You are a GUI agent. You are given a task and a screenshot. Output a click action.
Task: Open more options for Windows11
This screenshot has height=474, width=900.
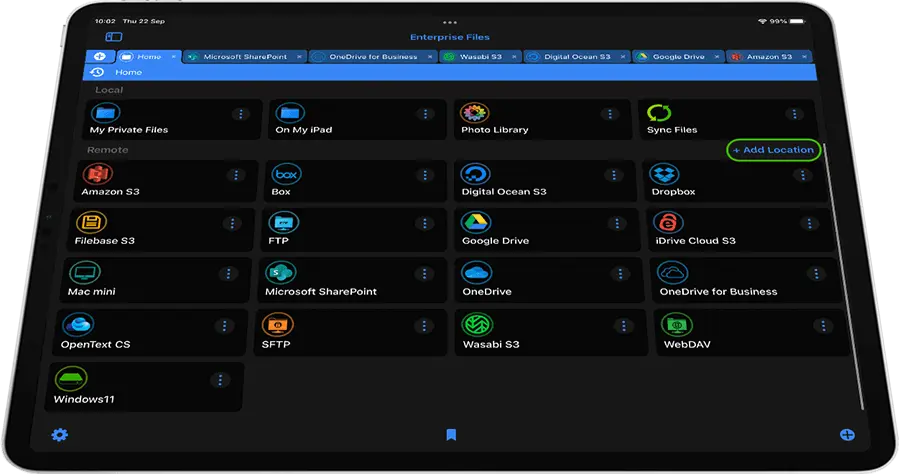[220, 380]
